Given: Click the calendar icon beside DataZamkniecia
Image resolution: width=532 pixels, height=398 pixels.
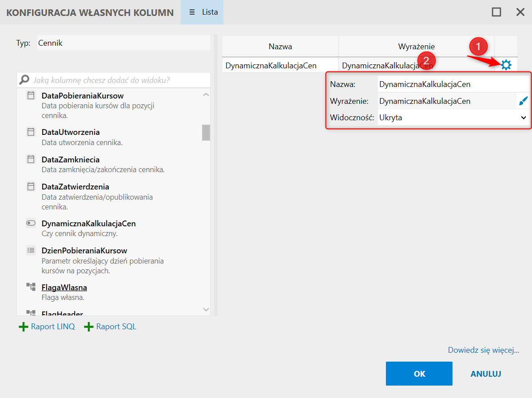Looking at the screenshot, I should coord(31,159).
